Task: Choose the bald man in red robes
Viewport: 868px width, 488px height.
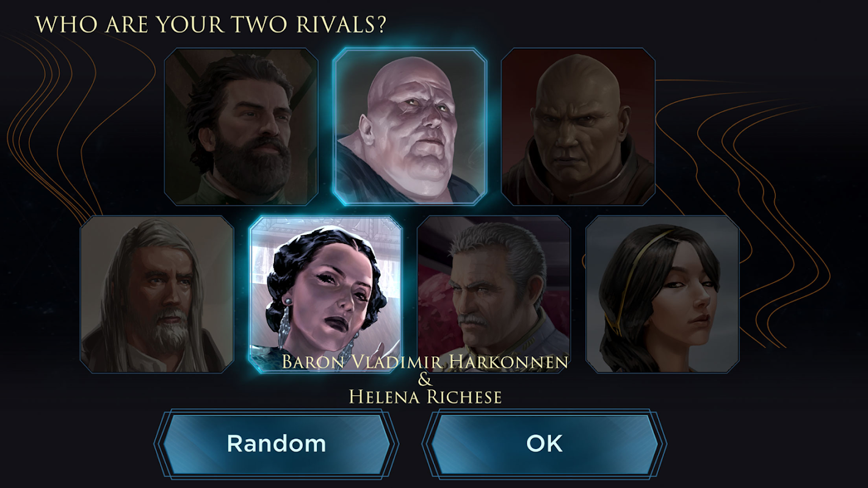Action: tap(578, 127)
